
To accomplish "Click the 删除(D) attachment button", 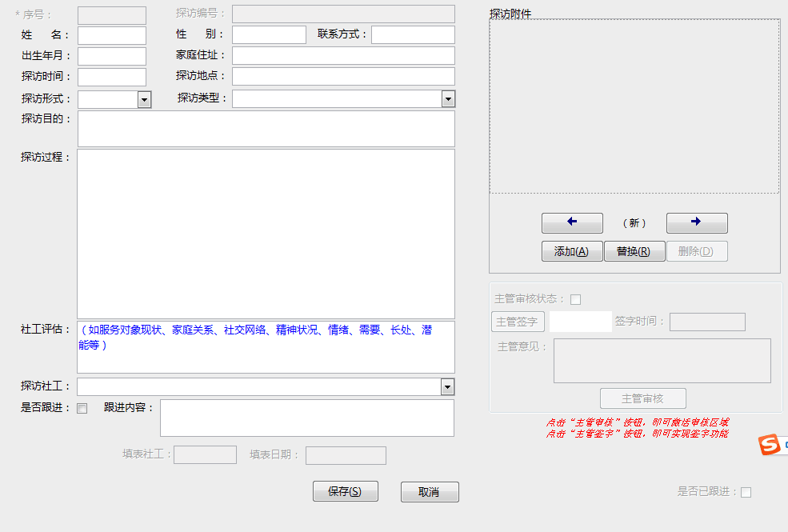I will 697,251.
